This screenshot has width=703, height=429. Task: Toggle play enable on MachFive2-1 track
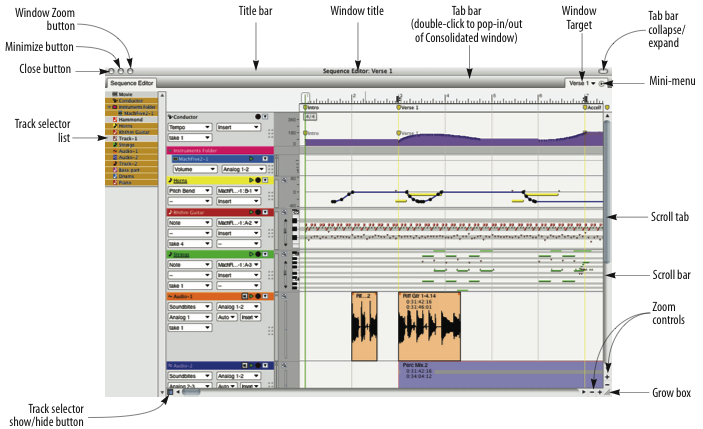coord(251,159)
